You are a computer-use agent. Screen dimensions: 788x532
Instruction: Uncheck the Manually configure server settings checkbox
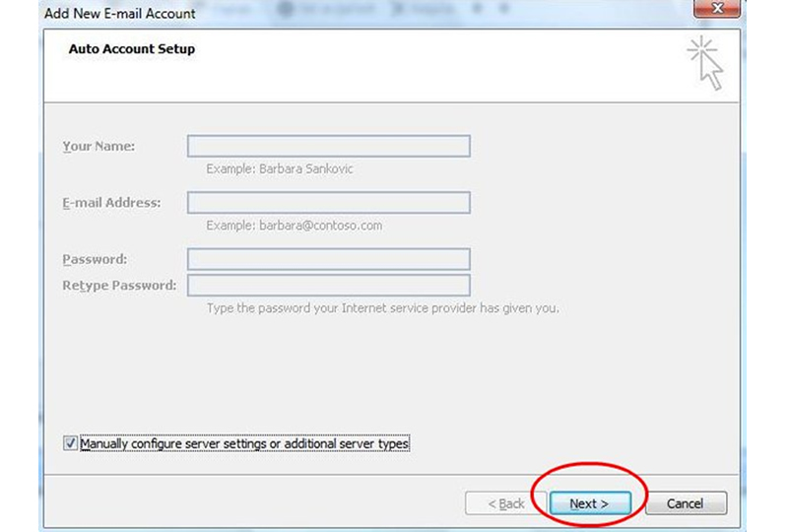70,444
